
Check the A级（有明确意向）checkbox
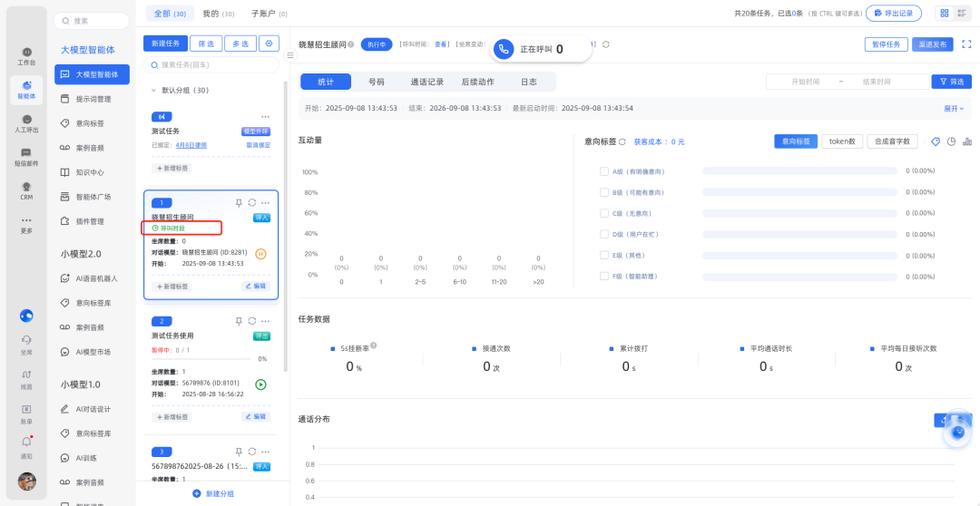[604, 170]
